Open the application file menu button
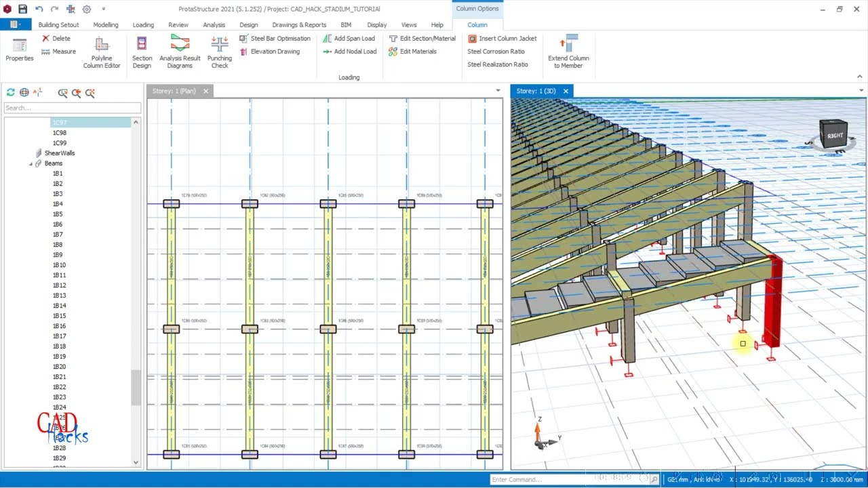 [15, 24]
